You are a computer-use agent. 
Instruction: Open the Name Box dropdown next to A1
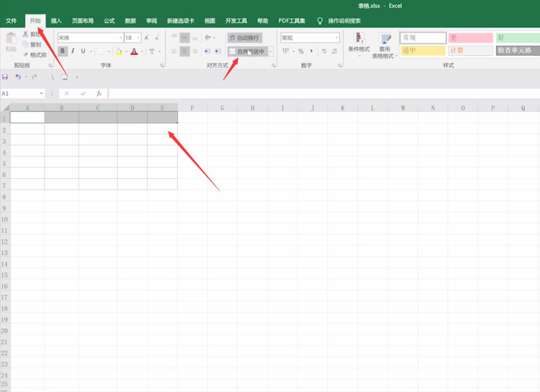coord(41,93)
